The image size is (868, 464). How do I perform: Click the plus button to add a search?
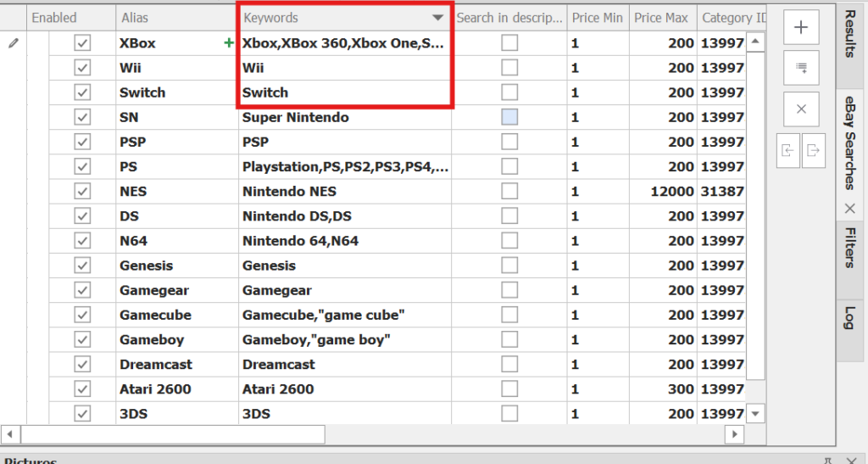tap(801, 27)
